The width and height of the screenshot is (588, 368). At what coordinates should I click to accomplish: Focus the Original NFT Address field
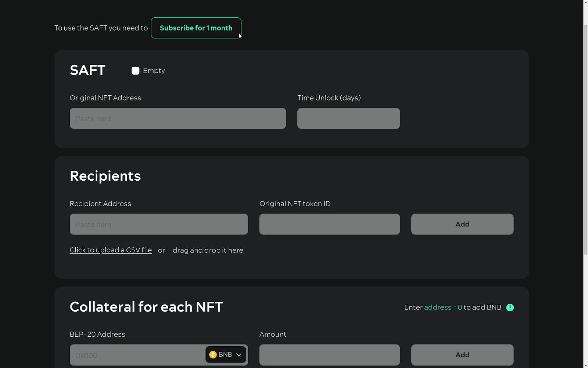pyautogui.click(x=178, y=118)
